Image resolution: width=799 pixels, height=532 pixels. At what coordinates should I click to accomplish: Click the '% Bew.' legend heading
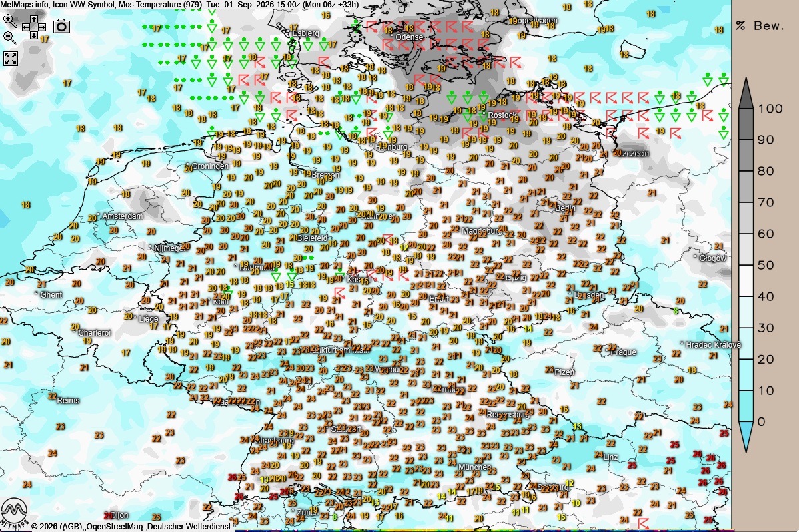pos(760,26)
